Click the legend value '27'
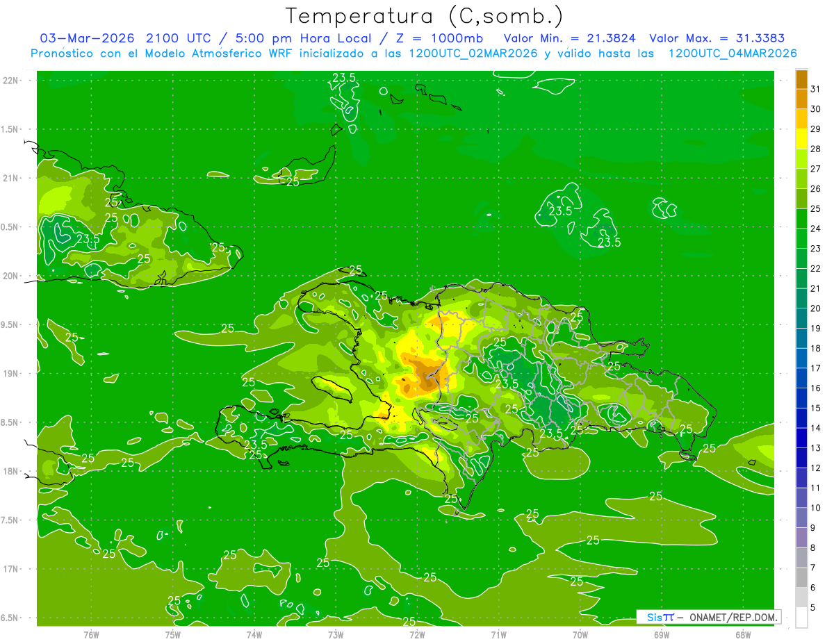 click(816, 169)
